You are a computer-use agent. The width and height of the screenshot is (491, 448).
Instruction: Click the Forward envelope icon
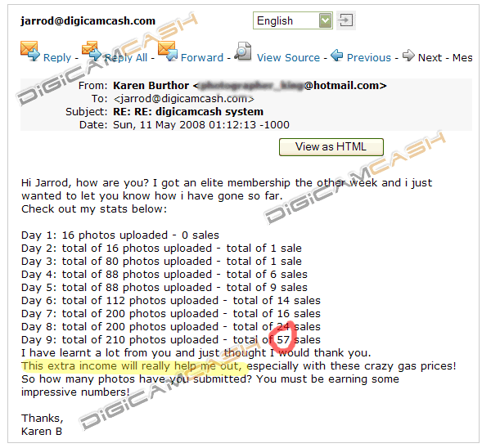coord(168,51)
